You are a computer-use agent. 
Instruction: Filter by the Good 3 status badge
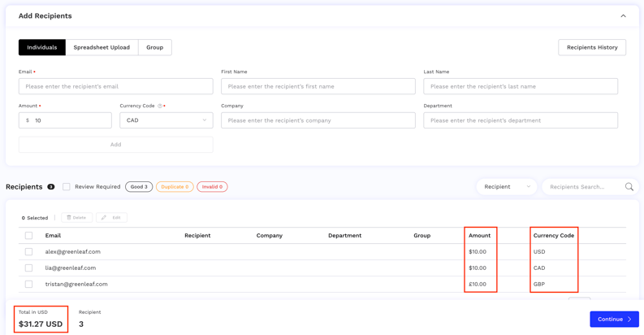click(x=139, y=187)
